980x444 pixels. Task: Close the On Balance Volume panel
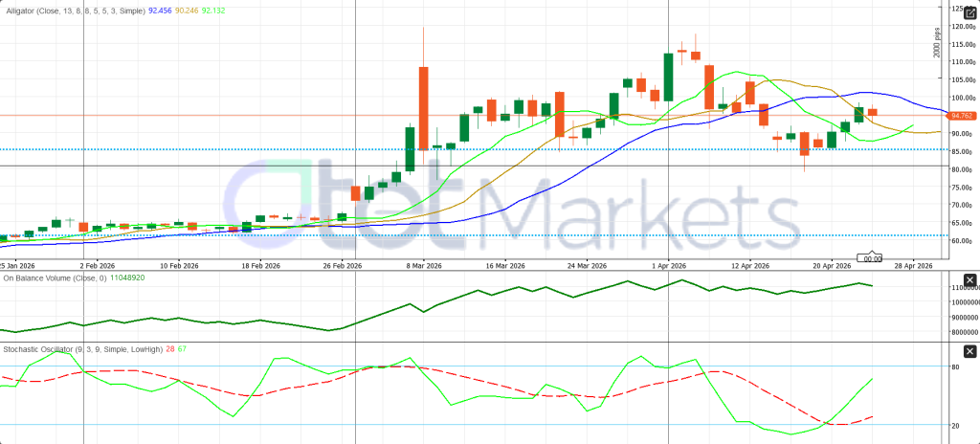click(x=969, y=280)
